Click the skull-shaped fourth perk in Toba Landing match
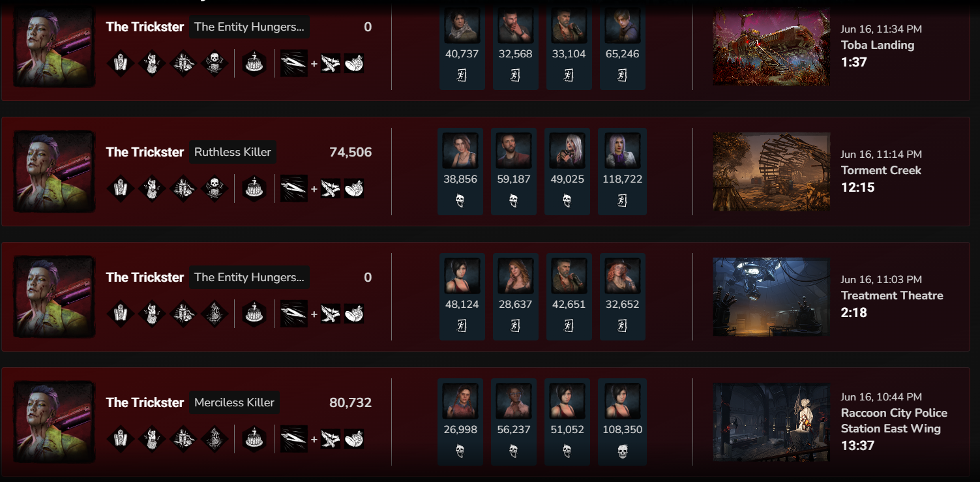Viewport: 980px width, 482px height. tap(215, 63)
